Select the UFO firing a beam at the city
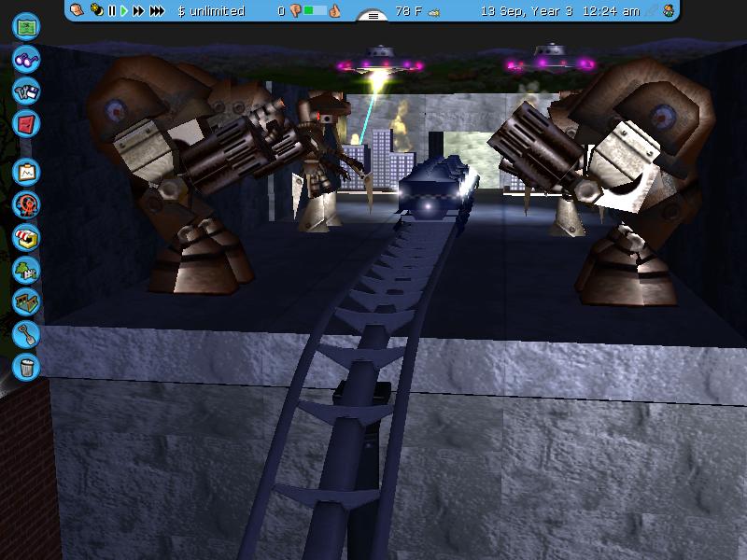Screen dimensions: 747x560 coord(380,61)
